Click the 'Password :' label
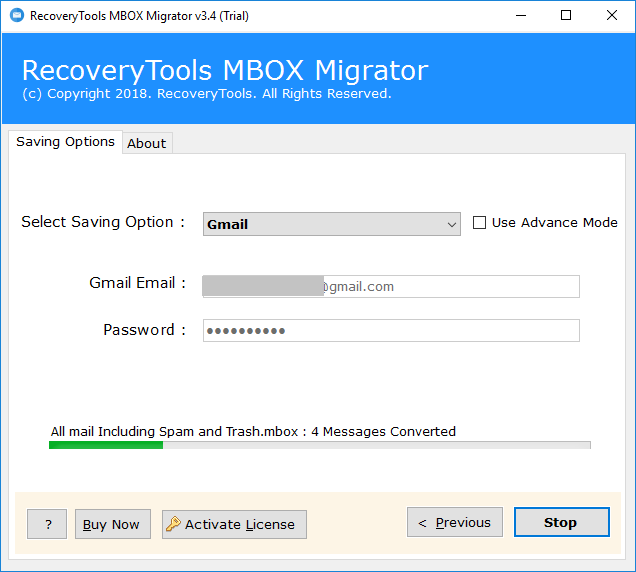This screenshot has height=572, width=636. point(144,330)
